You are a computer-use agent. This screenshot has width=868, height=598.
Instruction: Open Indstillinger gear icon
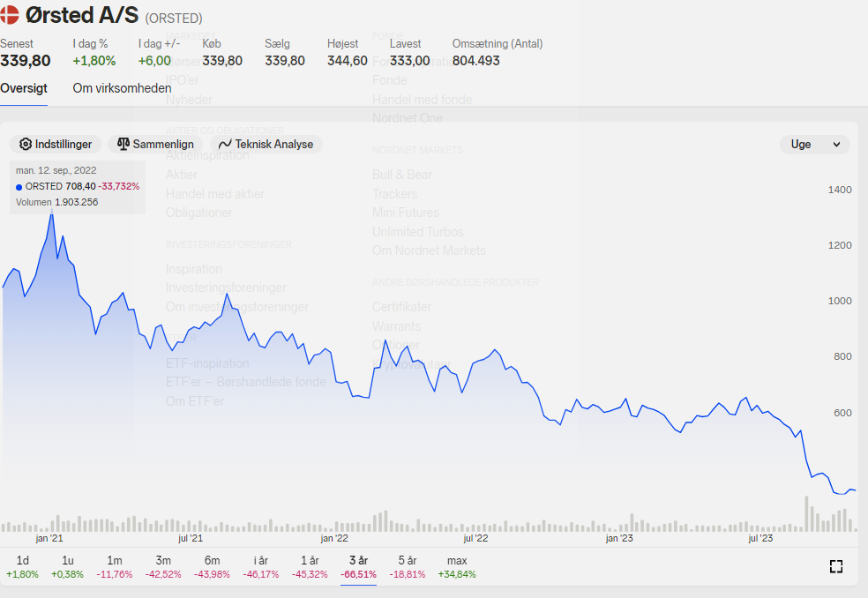coord(26,144)
